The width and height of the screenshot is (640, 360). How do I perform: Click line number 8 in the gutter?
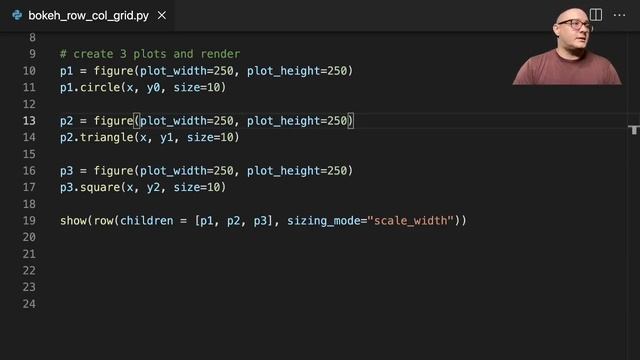pyautogui.click(x=32, y=38)
